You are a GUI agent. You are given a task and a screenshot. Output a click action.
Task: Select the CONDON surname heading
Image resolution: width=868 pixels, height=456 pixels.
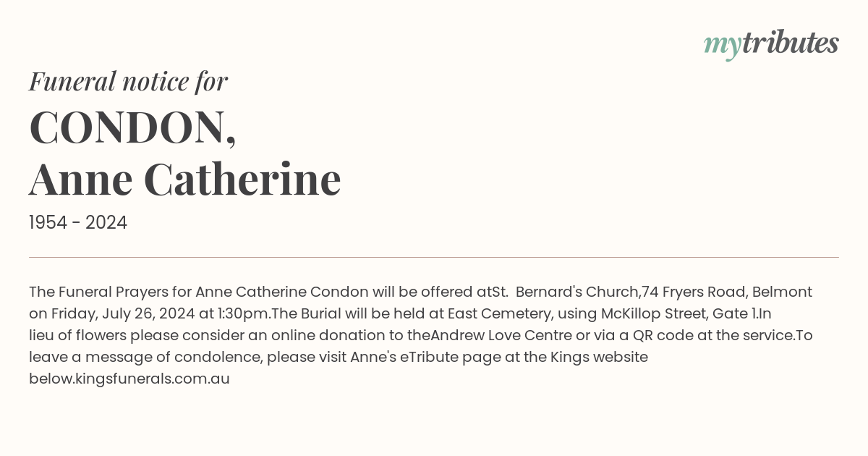[132, 127]
